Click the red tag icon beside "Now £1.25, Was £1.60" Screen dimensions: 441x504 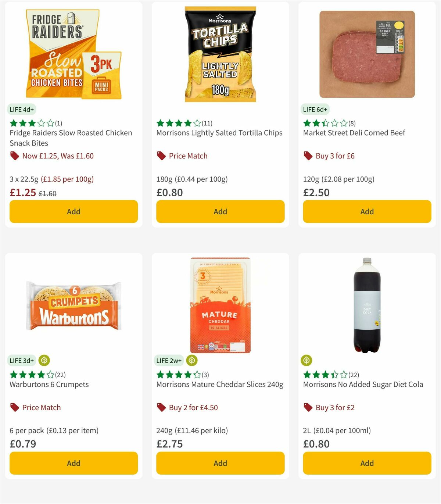coord(15,156)
